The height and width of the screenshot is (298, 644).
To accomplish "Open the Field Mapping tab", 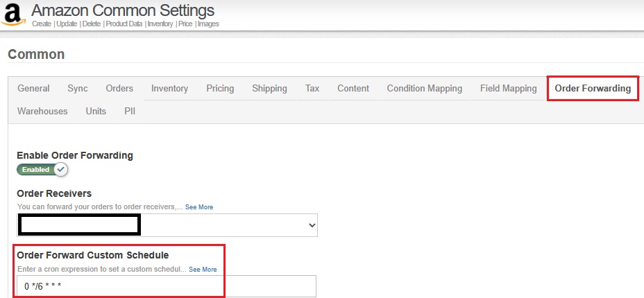I will tap(508, 89).
